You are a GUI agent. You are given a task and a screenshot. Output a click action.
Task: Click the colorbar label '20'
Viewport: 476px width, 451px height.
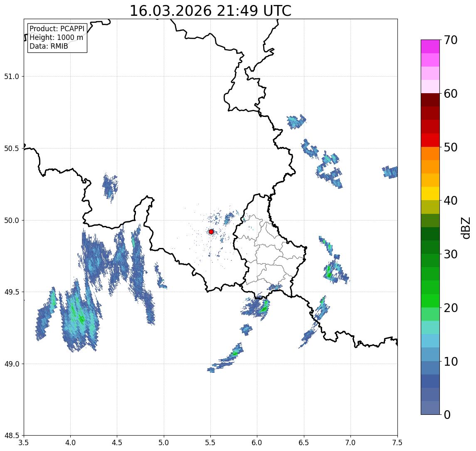(450, 308)
